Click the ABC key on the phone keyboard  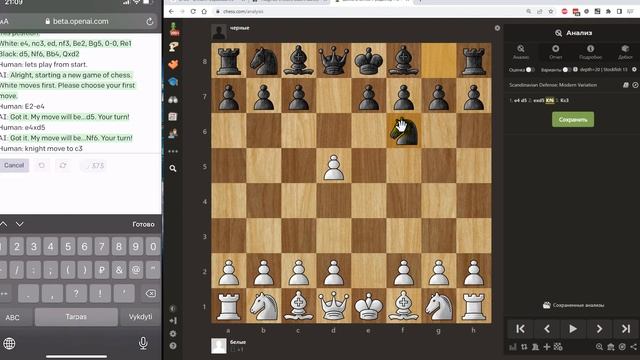click(x=12, y=317)
